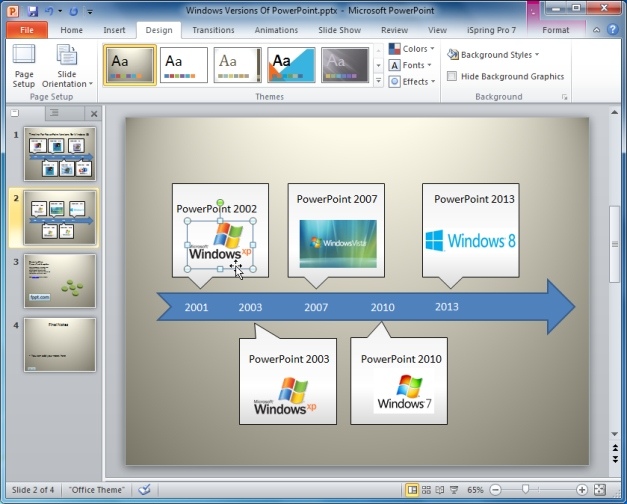Apply the first Office theme thumbnail
The height and width of the screenshot is (504, 627).
click(130, 65)
